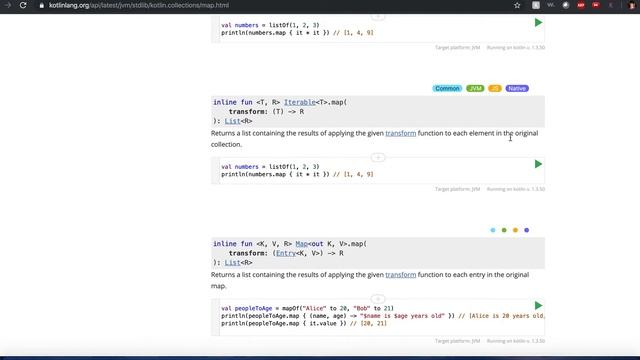Screen dimensions: 640x360
Task: Open the 'W.' extension icon
Action: [551, 5]
